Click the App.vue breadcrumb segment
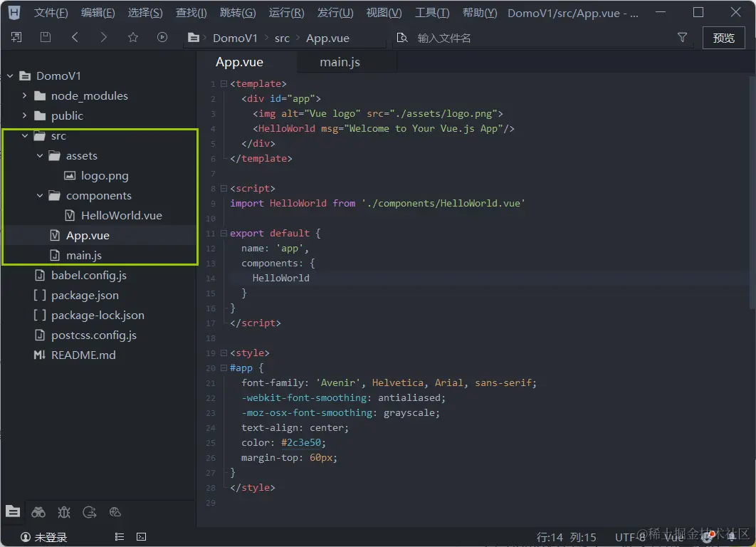Screen dimensions: 756x547 tap(328, 38)
